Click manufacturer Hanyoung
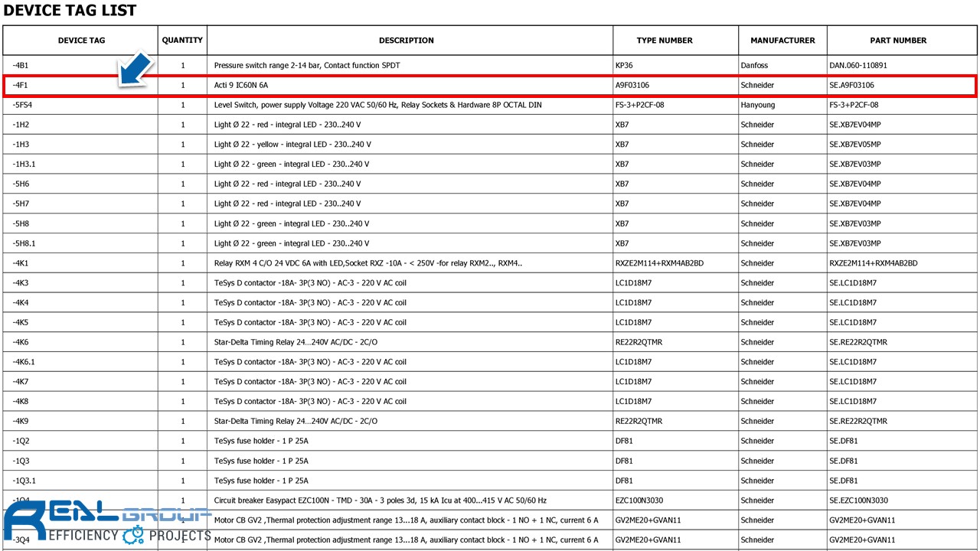The width and height of the screenshot is (980, 551). [758, 105]
